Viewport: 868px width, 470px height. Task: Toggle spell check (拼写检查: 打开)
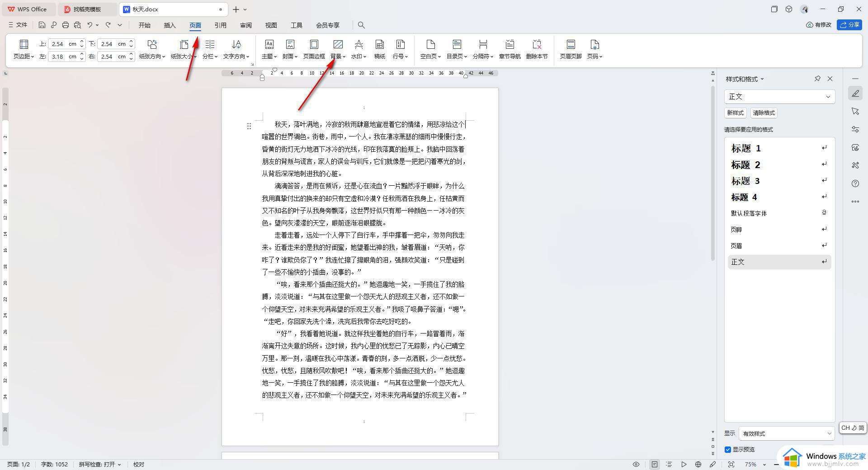click(100, 464)
